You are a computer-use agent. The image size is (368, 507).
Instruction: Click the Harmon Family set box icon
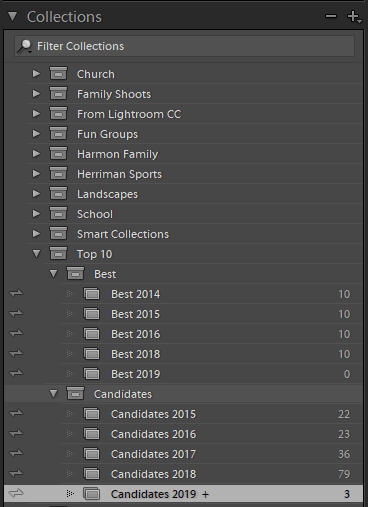point(58,154)
